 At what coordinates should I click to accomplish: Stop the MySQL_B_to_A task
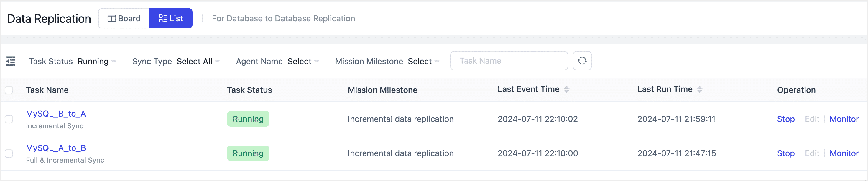[785, 119]
